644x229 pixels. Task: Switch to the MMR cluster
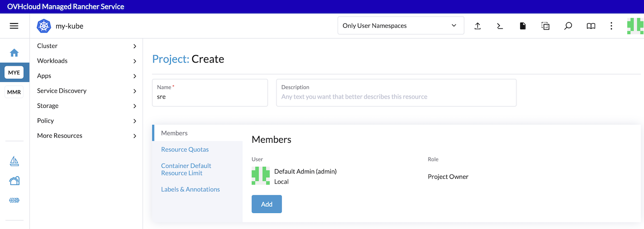(14, 92)
